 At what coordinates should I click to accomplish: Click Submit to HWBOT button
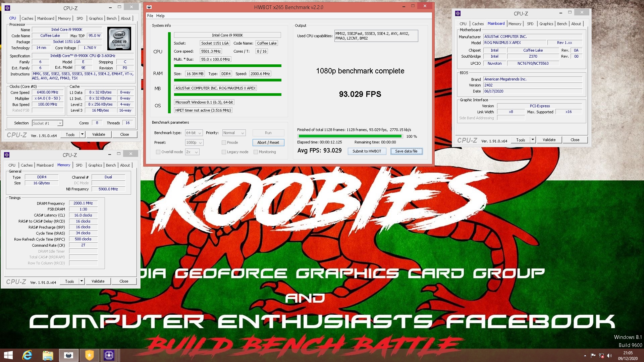click(x=367, y=151)
